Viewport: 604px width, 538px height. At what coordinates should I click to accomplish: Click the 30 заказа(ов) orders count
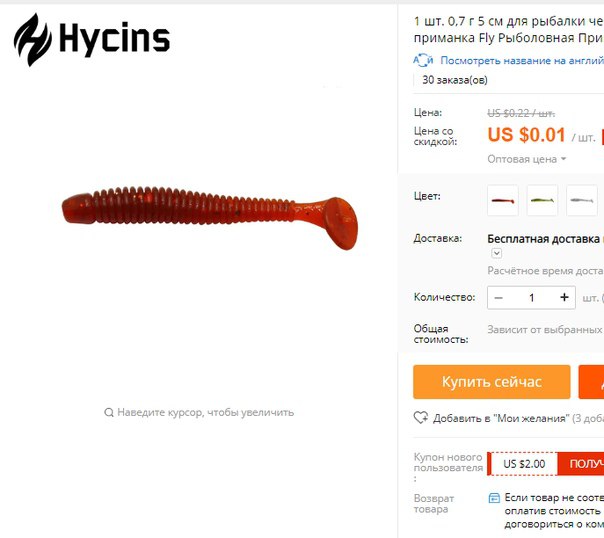(455, 80)
